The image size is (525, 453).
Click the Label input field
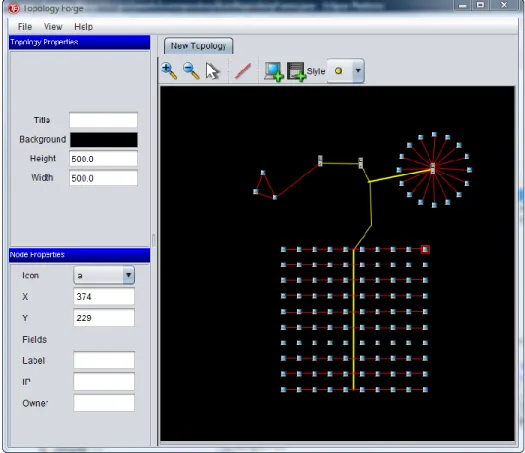pos(104,360)
